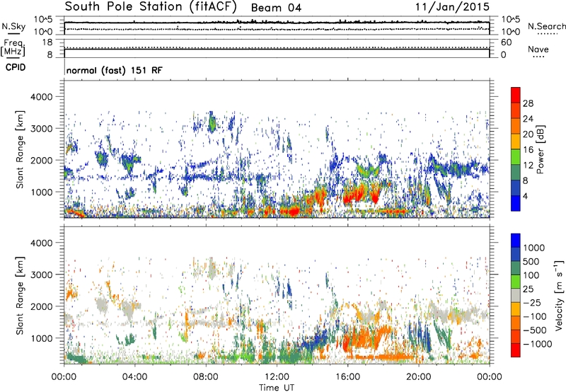Click the 'Velocity [m s-1]' colorbar label

[559, 295]
